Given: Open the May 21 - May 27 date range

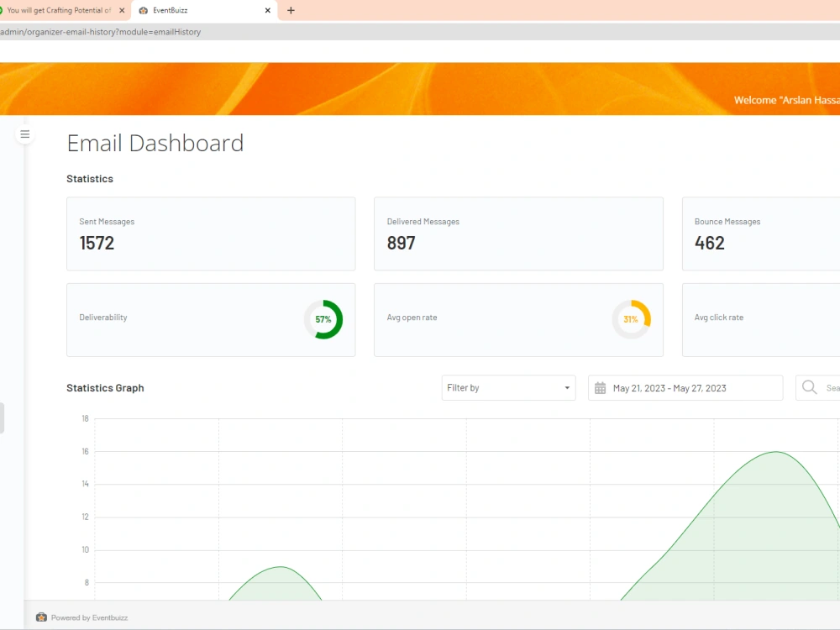Looking at the screenshot, I should (685, 388).
